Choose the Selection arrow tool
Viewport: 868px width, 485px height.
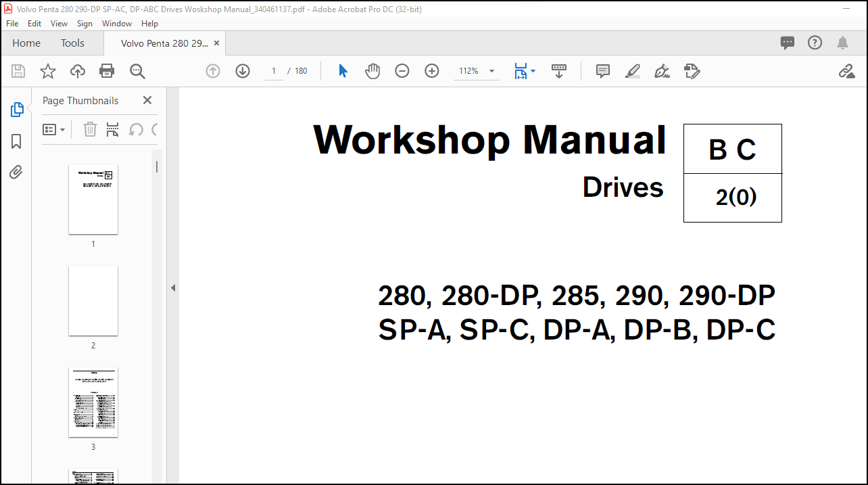coord(343,71)
